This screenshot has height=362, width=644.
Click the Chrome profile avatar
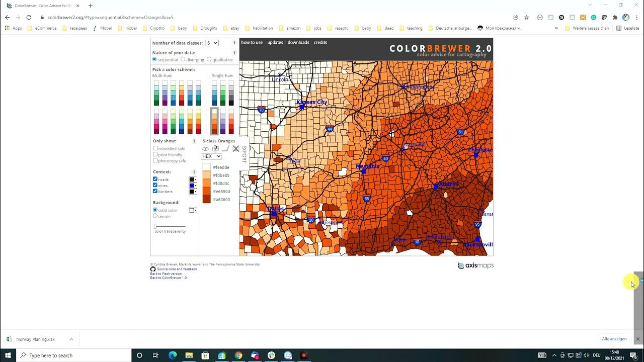tap(626, 17)
